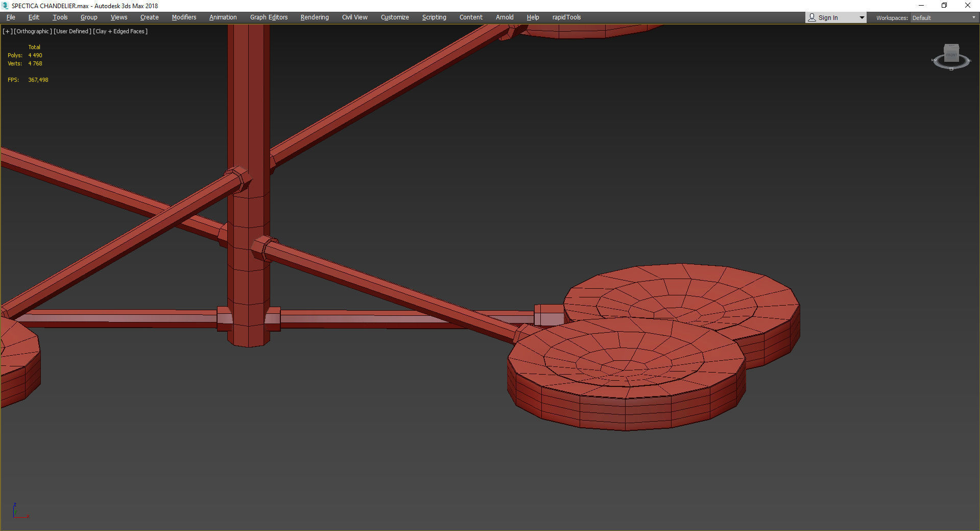Click the 3ds Max application icon in title bar
The height and width of the screenshot is (531, 980).
pos(5,6)
